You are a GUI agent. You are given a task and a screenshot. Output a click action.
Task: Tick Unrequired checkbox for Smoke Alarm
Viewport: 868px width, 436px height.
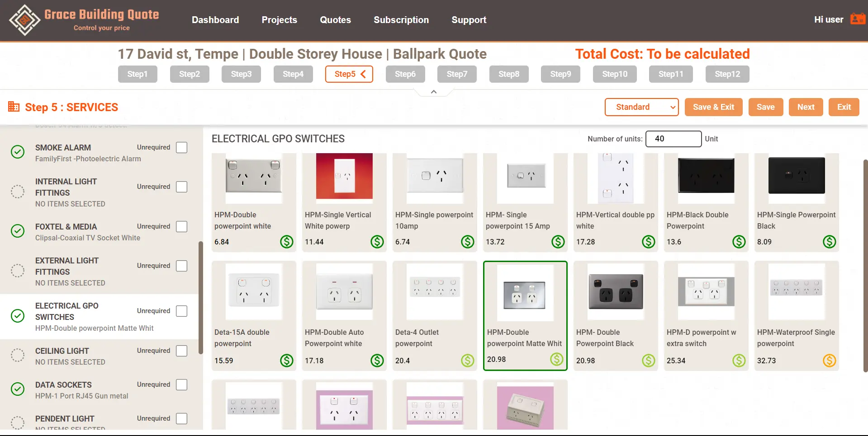click(x=181, y=148)
